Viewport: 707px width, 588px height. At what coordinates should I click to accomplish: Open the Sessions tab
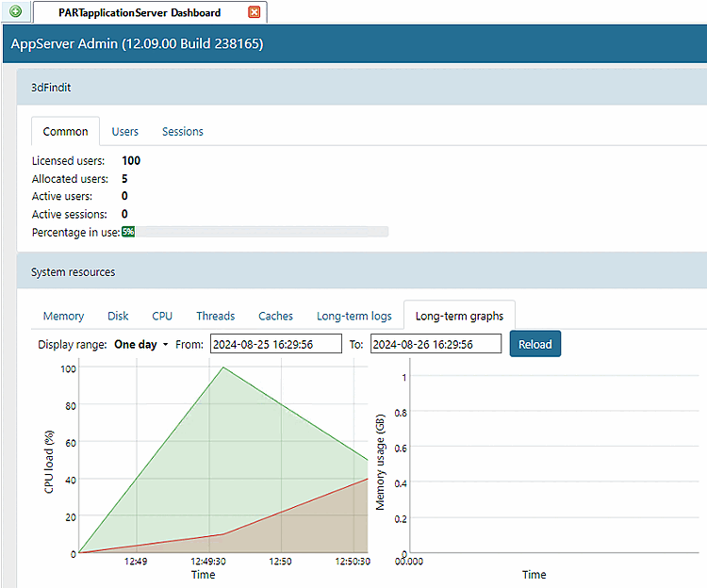click(x=183, y=132)
